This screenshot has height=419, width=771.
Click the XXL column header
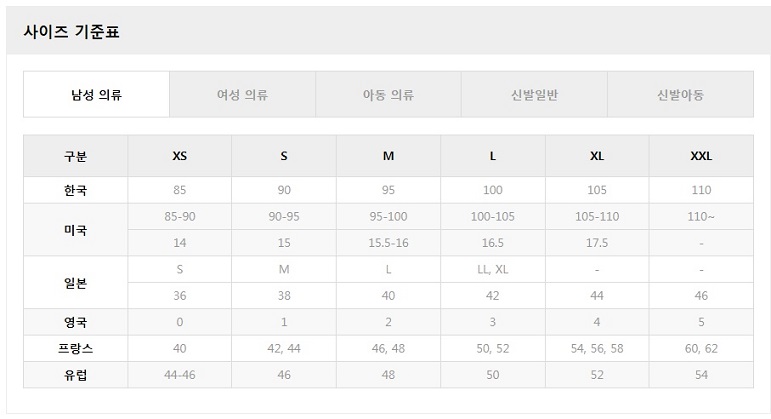(701, 156)
